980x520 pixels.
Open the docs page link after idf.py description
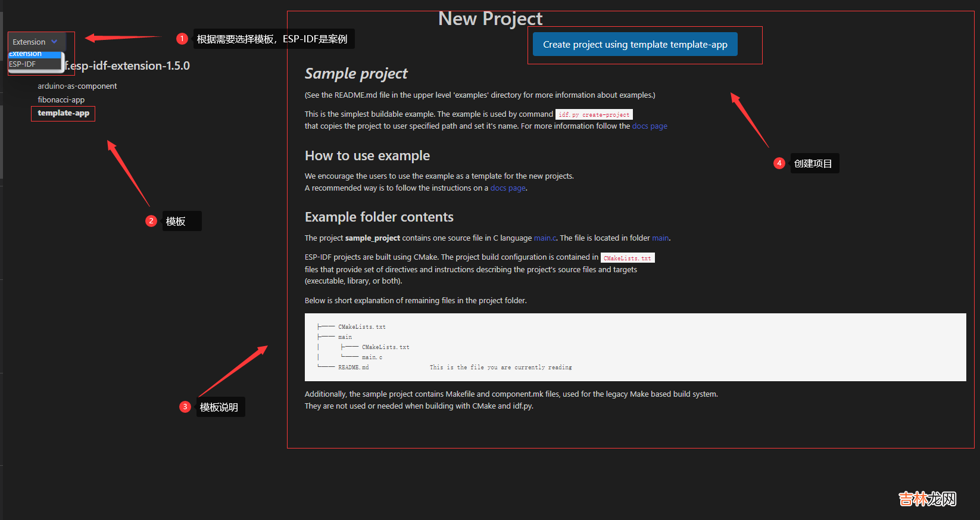pos(650,126)
